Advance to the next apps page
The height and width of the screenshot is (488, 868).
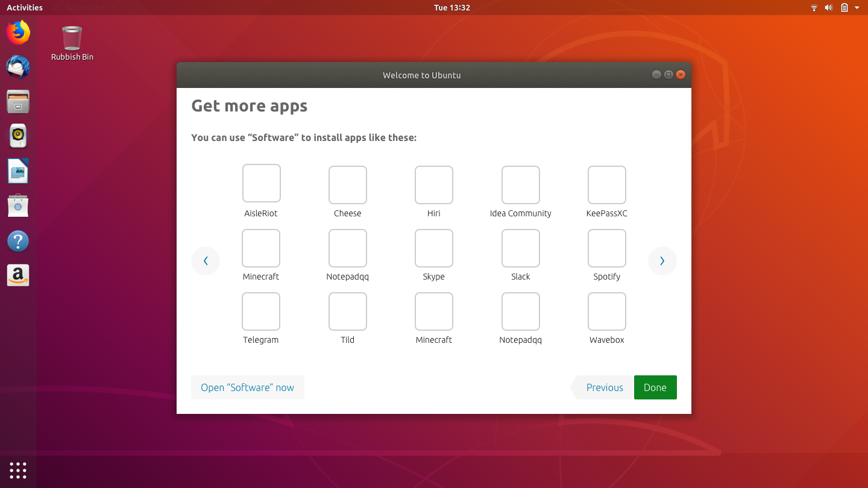[x=662, y=260]
